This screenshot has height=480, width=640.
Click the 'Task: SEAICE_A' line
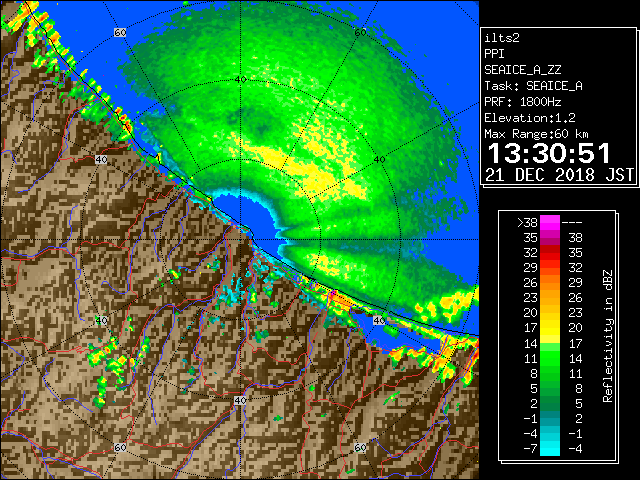(x=533, y=86)
